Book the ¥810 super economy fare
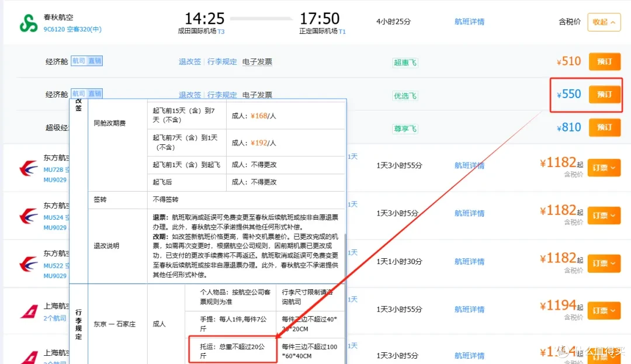 point(605,127)
